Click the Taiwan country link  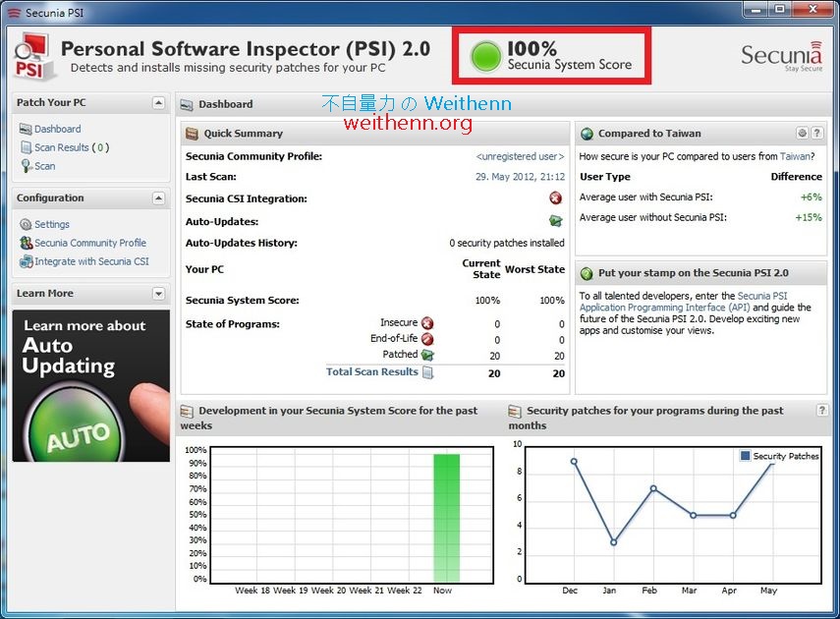pos(795,156)
